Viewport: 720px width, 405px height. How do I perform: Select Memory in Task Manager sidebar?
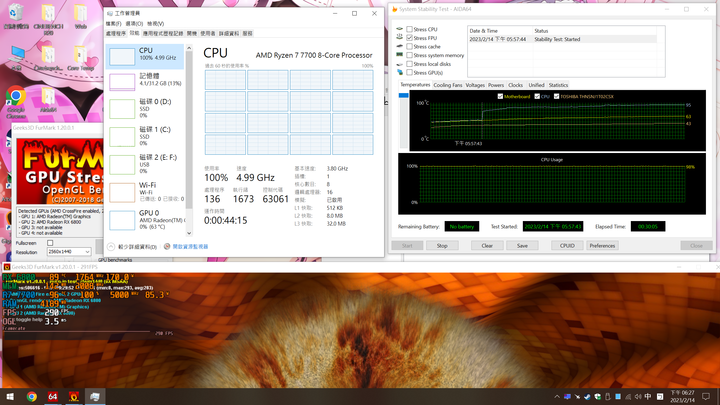click(x=145, y=80)
